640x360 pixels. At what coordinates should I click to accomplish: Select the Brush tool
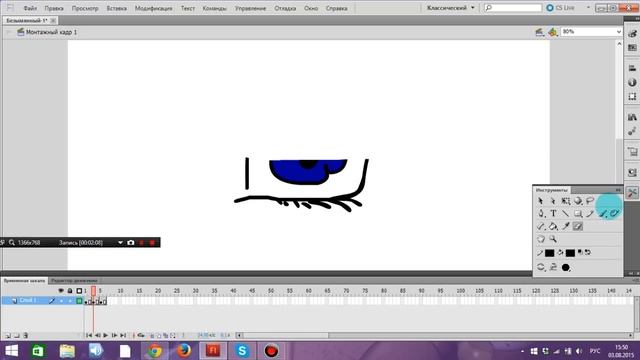pos(604,213)
